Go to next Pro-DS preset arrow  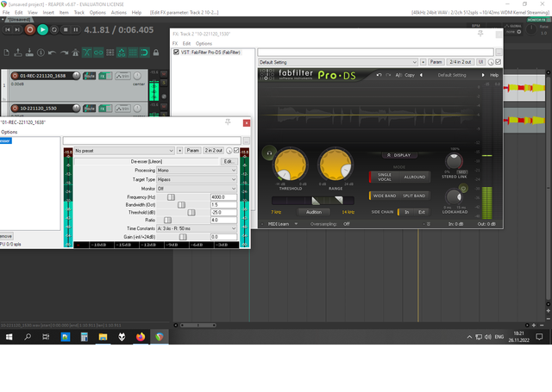(483, 75)
